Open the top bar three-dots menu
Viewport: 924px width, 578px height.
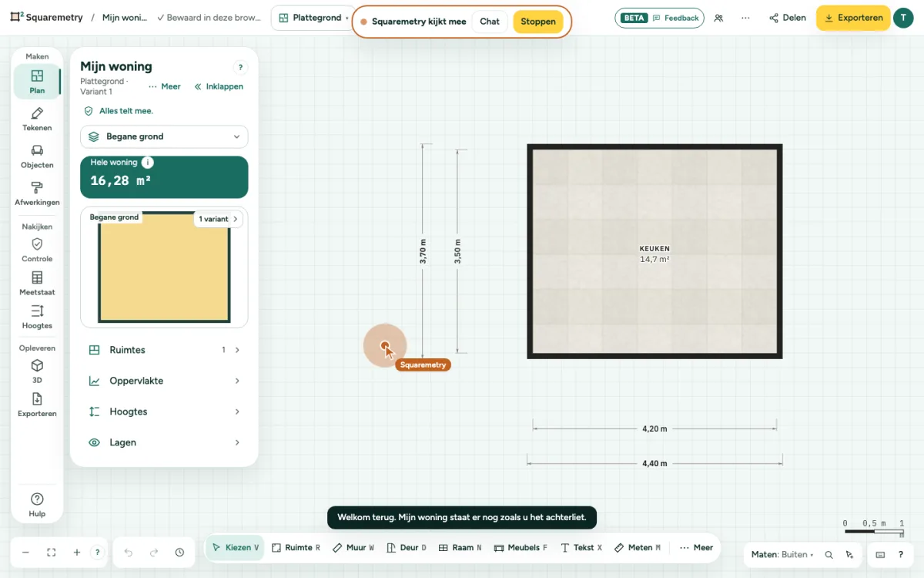(745, 18)
